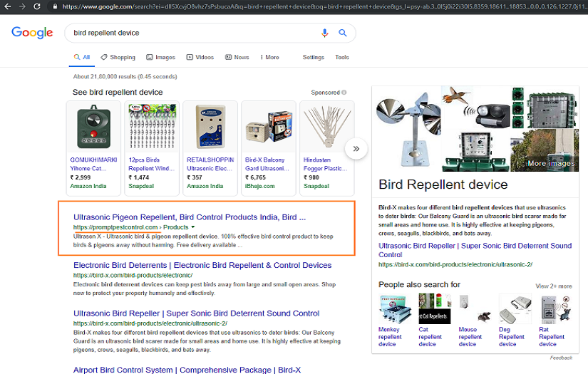Select the All results tab
Screen dimensions: 588x374
coord(82,57)
